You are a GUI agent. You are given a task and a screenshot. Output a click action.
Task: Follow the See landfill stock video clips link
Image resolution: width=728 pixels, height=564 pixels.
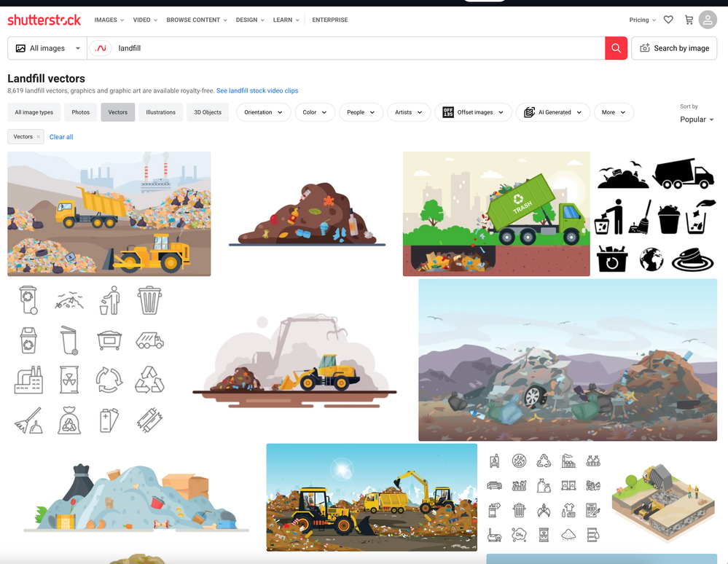click(x=257, y=90)
